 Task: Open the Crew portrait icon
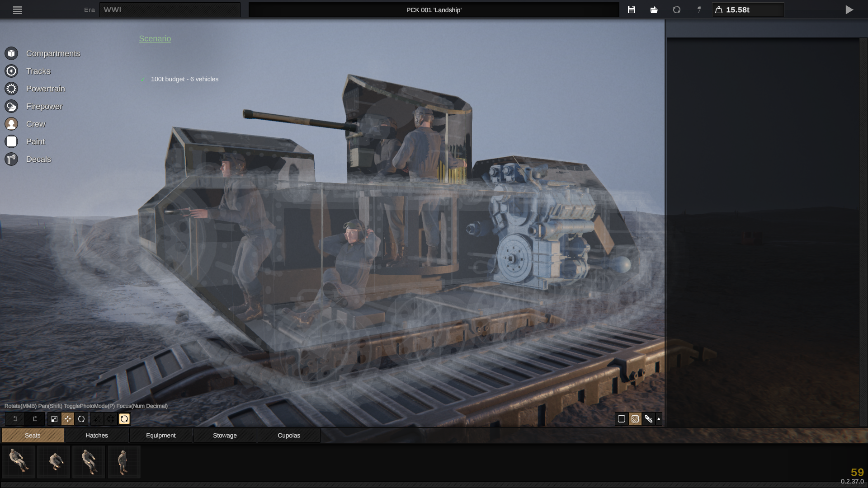(11, 124)
